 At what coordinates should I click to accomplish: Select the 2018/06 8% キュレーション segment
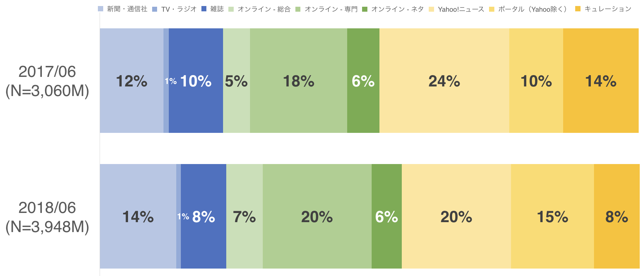coord(617,216)
